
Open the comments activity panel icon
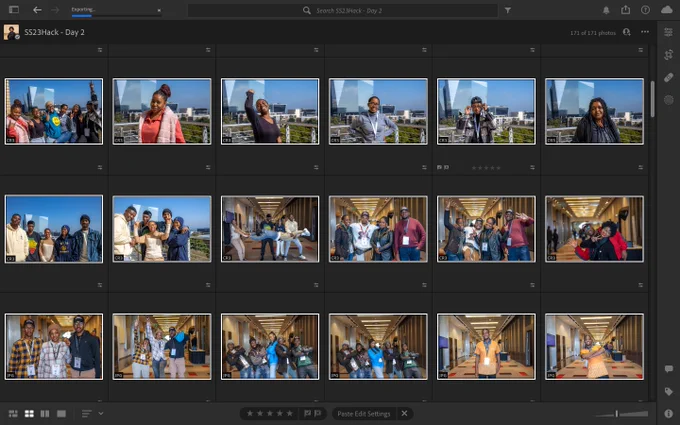[x=668, y=369]
